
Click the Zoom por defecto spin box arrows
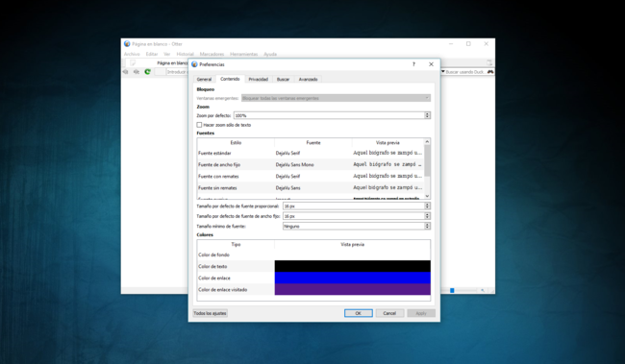point(427,115)
